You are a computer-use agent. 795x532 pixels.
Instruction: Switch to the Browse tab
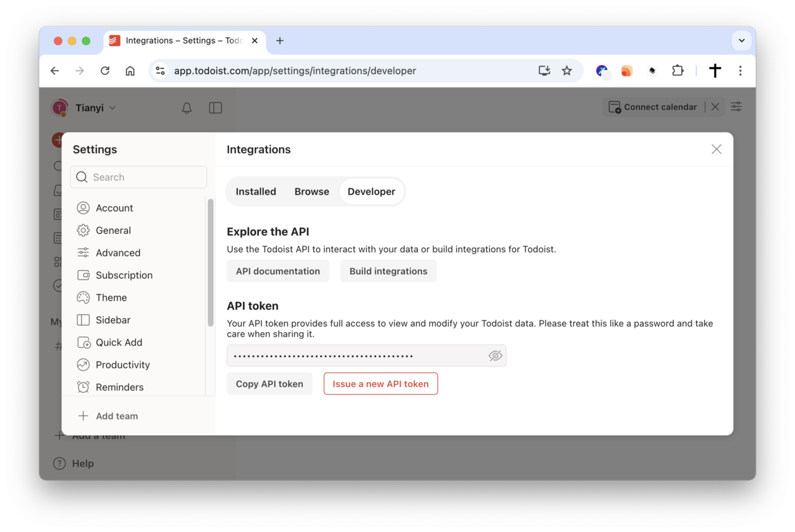tap(311, 191)
